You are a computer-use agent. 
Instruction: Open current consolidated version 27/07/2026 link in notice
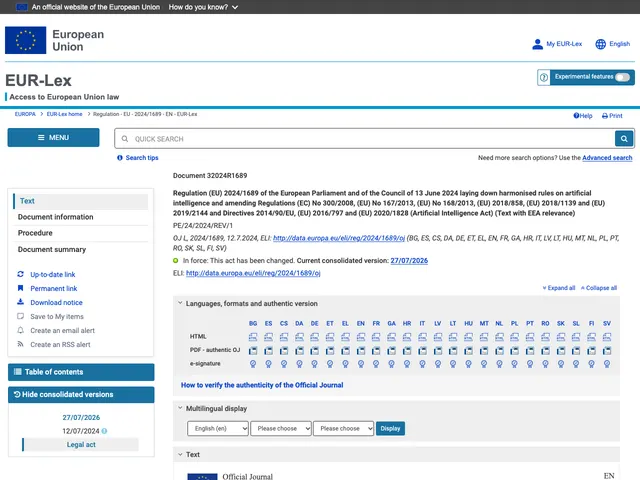409,261
